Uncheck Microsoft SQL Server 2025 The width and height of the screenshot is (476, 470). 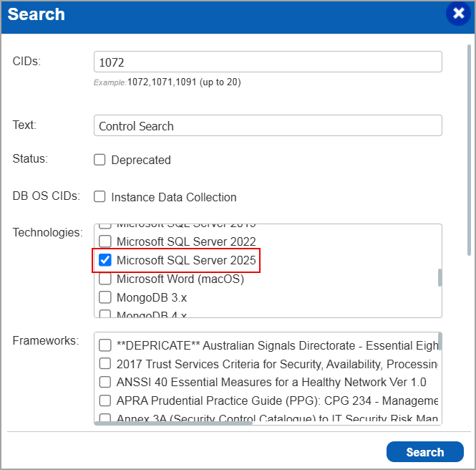coord(105,260)
